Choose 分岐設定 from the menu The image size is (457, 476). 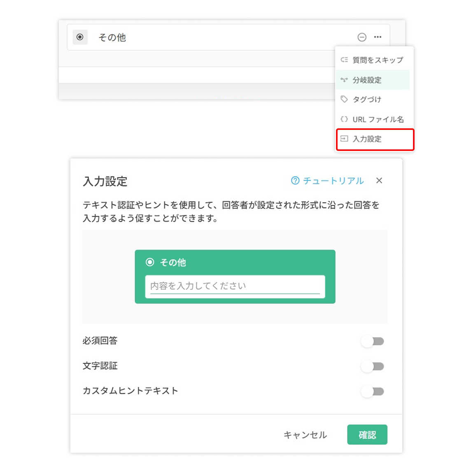click(373, 80)
